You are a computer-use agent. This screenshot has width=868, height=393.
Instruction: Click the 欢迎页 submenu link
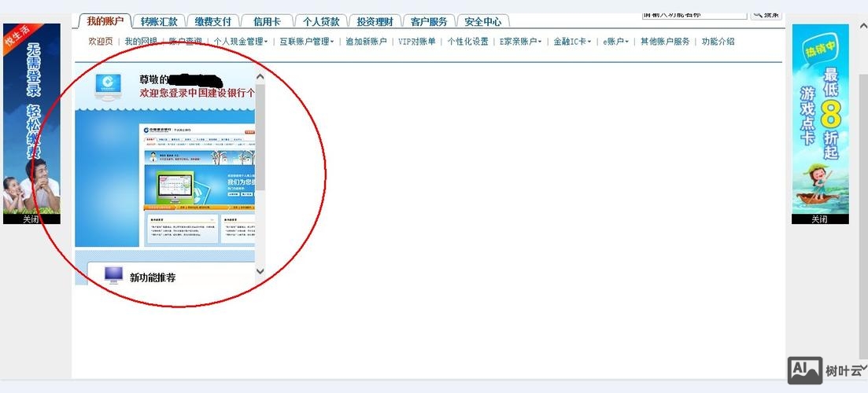tap(101, 42)
